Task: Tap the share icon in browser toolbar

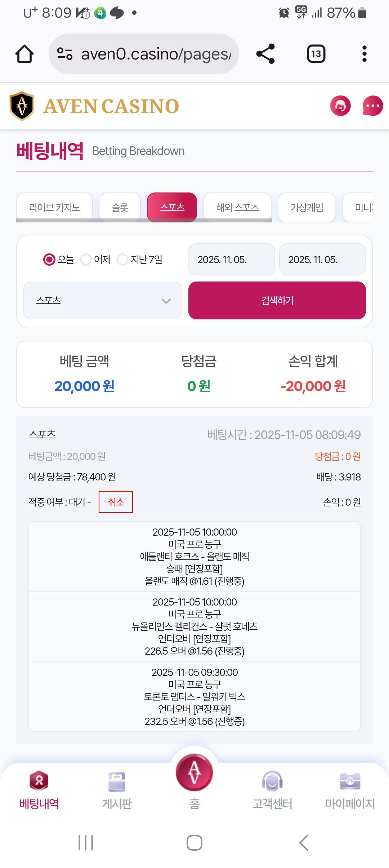Action: point(265,54)
